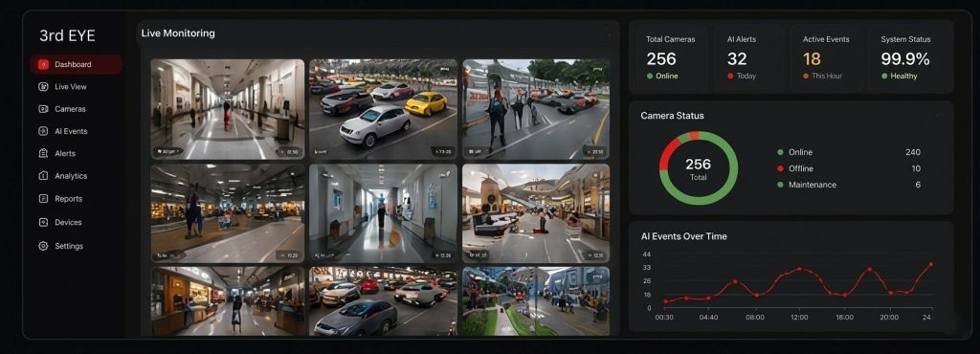This screenshot has width=980, height=354.
Task: Click the red dot beside Today
Action: [730, 77]
